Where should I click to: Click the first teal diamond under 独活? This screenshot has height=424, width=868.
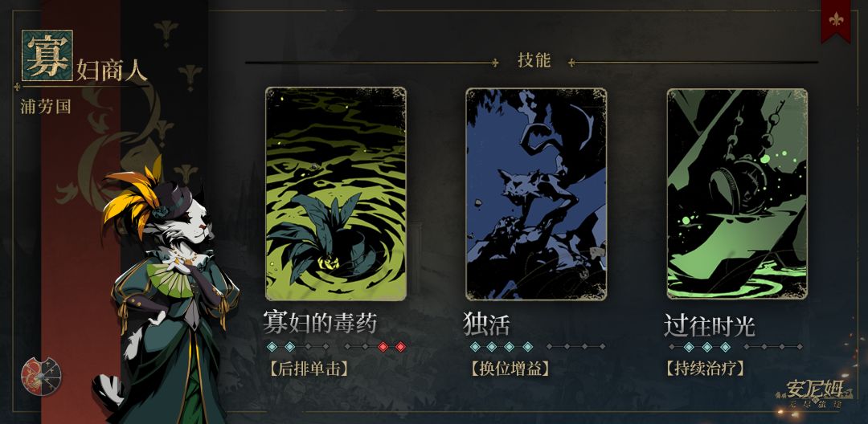(x=475, y=347)
